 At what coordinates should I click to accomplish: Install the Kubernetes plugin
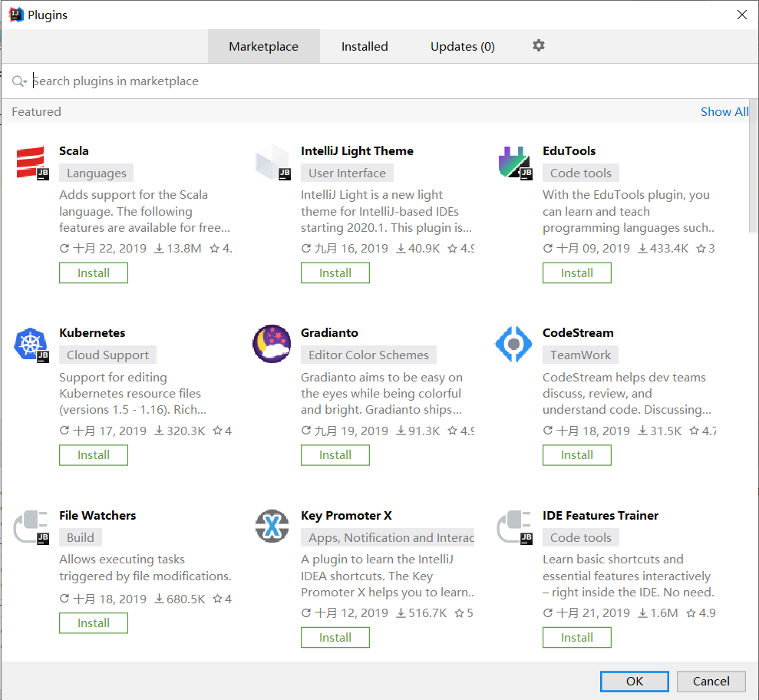pos(94,455)
